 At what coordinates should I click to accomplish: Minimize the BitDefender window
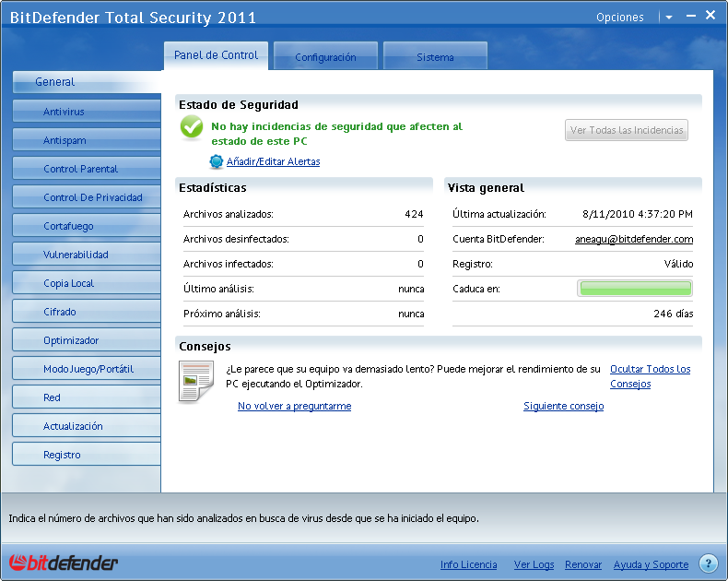pos(691,16)
